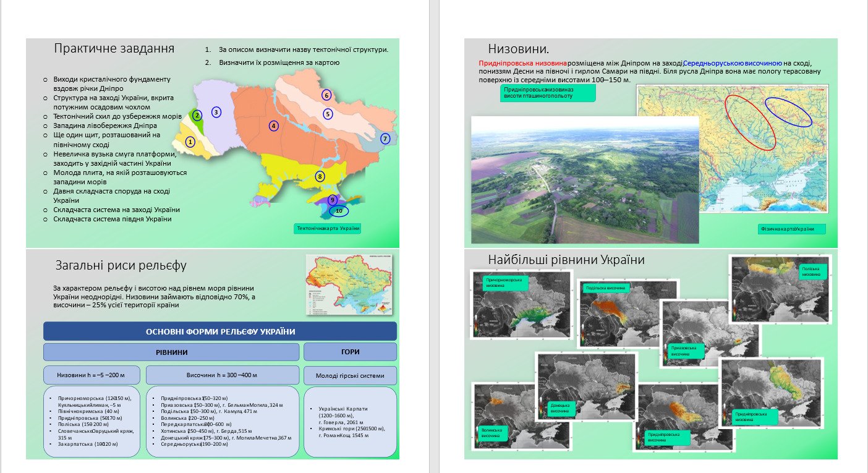This screenshot has width=868, height=473.
Task: Click the 'ГОРИ' category box
Action: click(x=350, y=352)
